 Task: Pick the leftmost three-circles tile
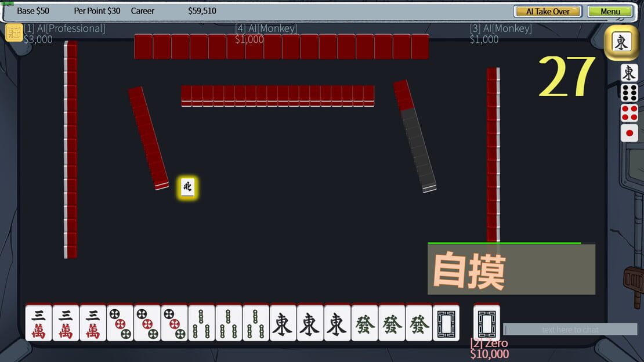pos(120,323)
